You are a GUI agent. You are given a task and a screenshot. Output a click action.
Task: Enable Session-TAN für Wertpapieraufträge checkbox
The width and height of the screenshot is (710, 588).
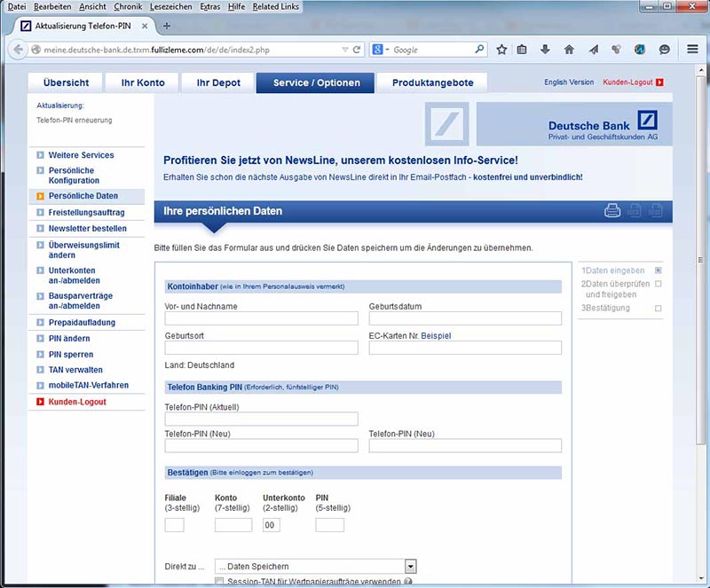click(219, 581)
